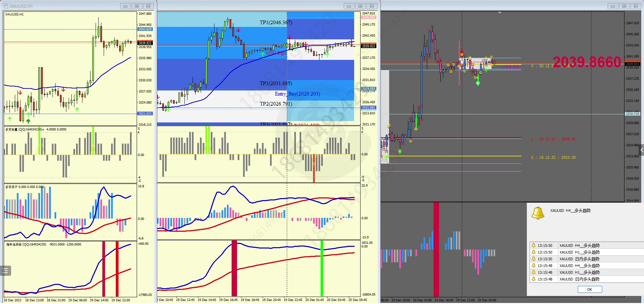
Task: Click the 2030.718 price tag in the right chart
Action: 632,114
